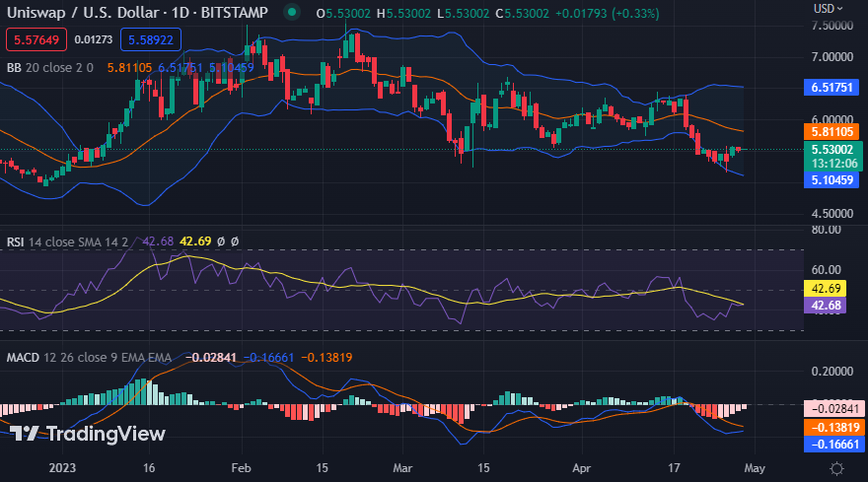Click the 7.50000 price axis label
868x482 pixels.
(x=832, y=26)
